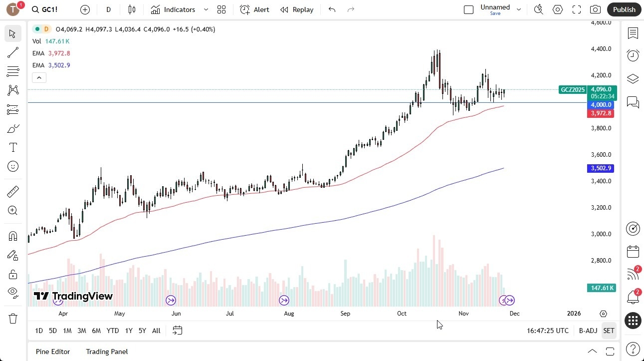Toggle Hide all drawing tools
644x361 pixels.
tap(13, 294)
